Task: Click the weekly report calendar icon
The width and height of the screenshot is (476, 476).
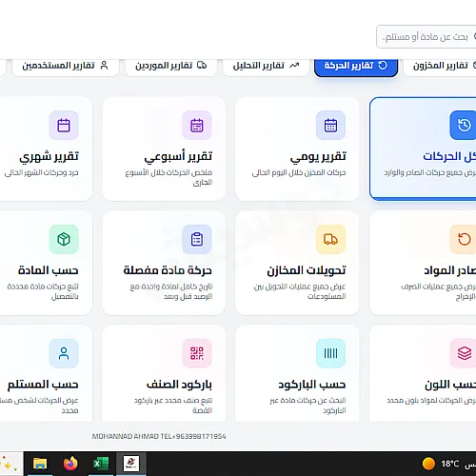Action: click(197, 125)
